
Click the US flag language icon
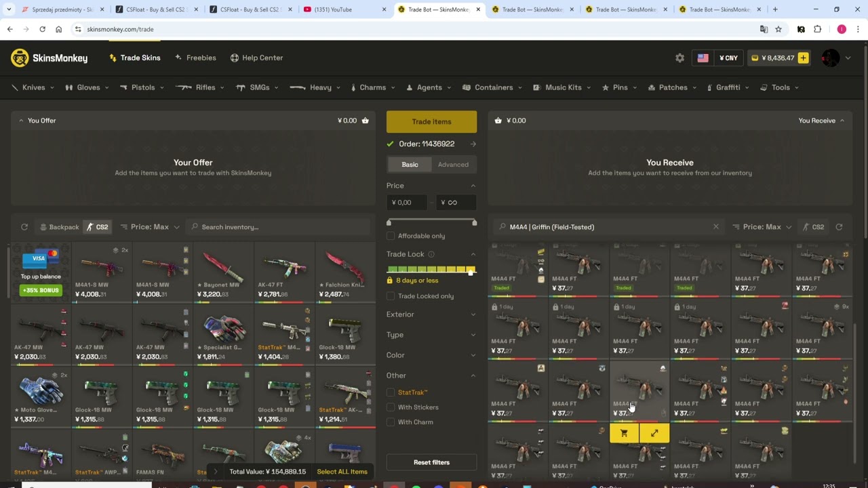pyautogui.click(x=703, y=58)
